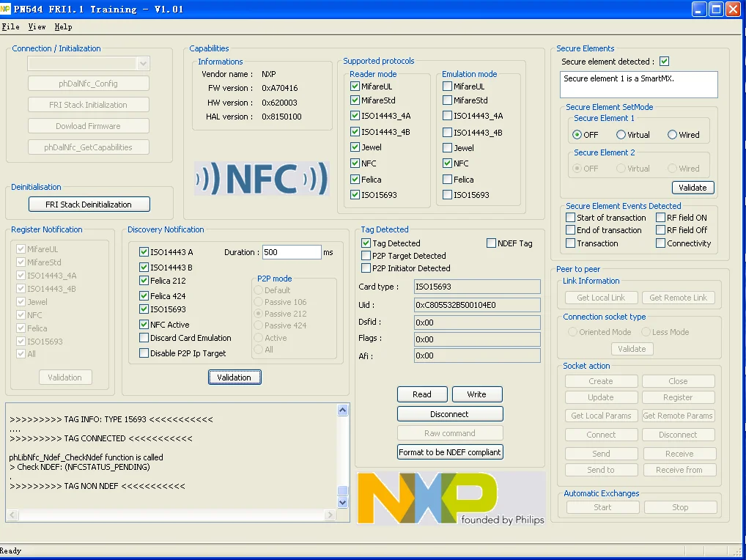Image resolution: width=746 pixels, height=560 pixels.
Task: Click the Write button
Action: click(477, 394)
